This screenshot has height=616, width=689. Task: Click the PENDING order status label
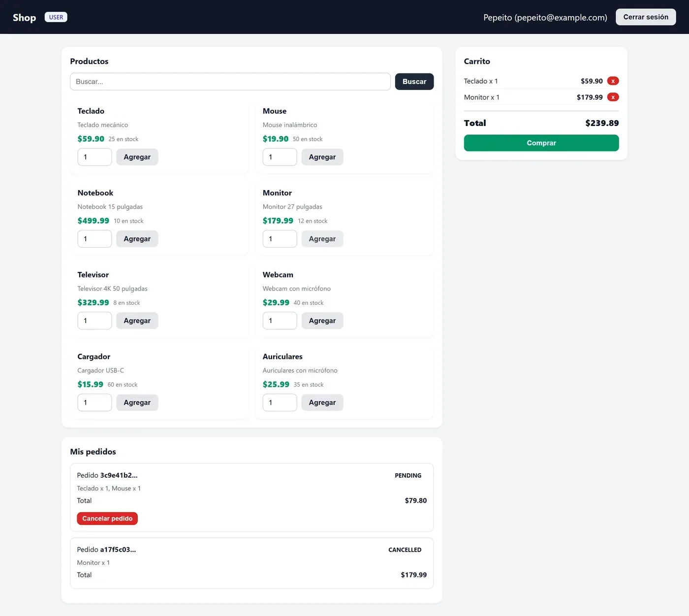[x=408, y=476]
